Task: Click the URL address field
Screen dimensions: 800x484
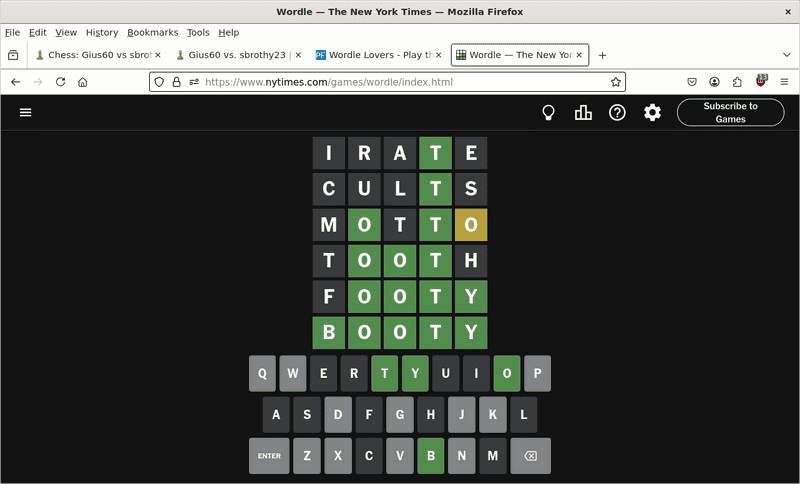Action: [x=388, y=82]
